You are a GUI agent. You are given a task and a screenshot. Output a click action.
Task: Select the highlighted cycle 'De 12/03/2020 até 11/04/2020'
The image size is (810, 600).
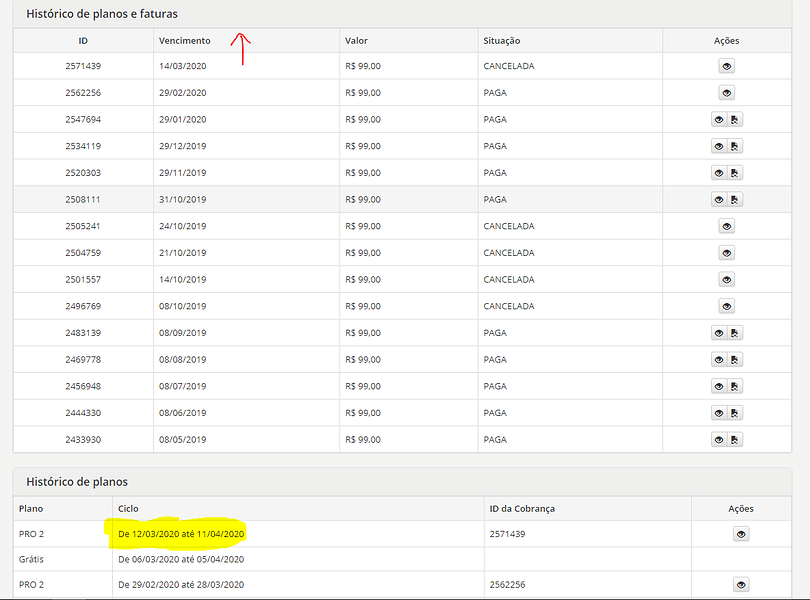(181, 534)
